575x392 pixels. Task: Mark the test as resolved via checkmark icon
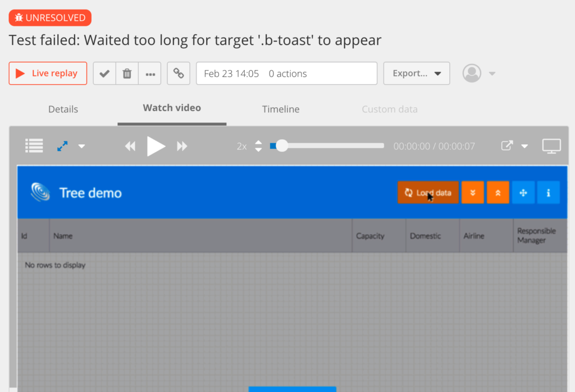104,73
